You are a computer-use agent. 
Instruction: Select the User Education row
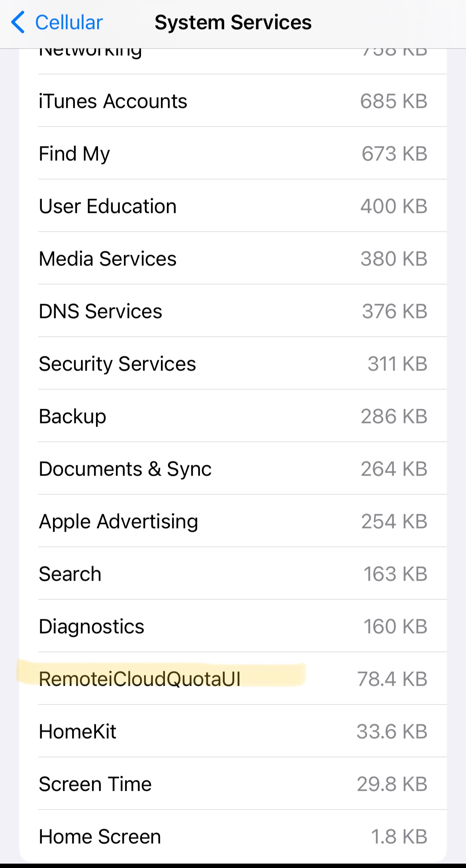click(233, 206)
